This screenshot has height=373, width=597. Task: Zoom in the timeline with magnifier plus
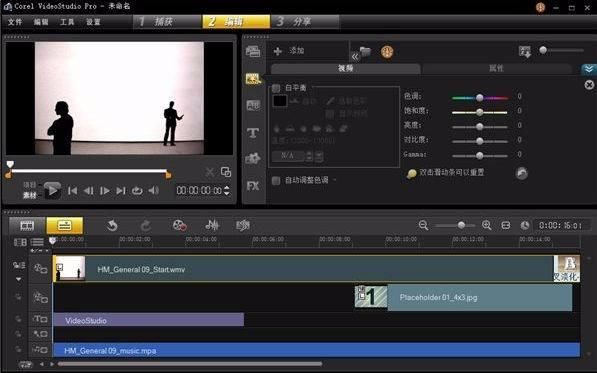[487, 225]
